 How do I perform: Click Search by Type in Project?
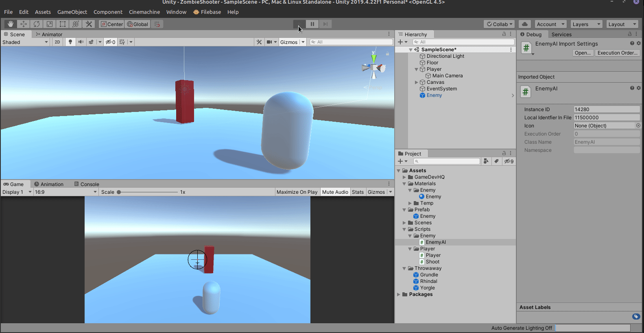point(486,161)
